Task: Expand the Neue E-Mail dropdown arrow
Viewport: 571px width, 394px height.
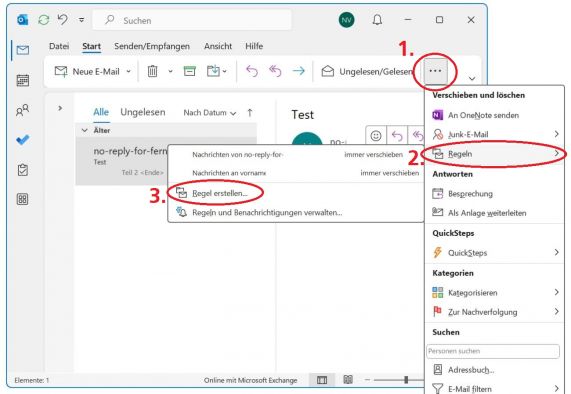Action: (129, 71)
